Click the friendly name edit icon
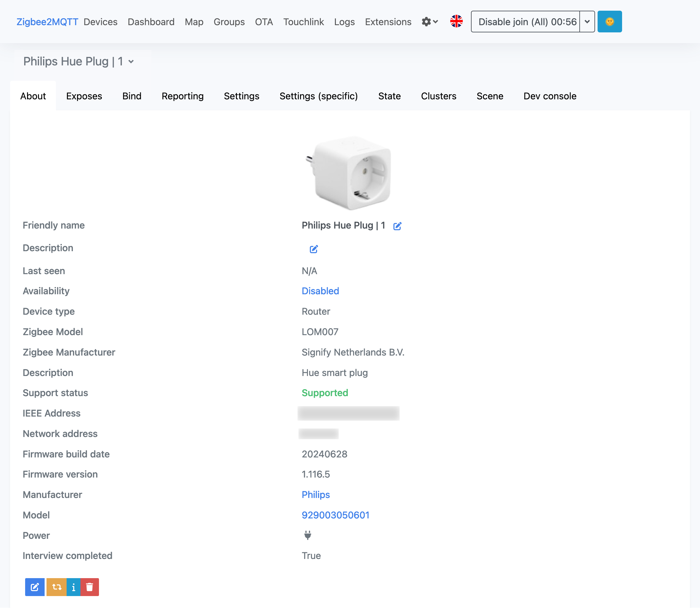 pos(399,226)
